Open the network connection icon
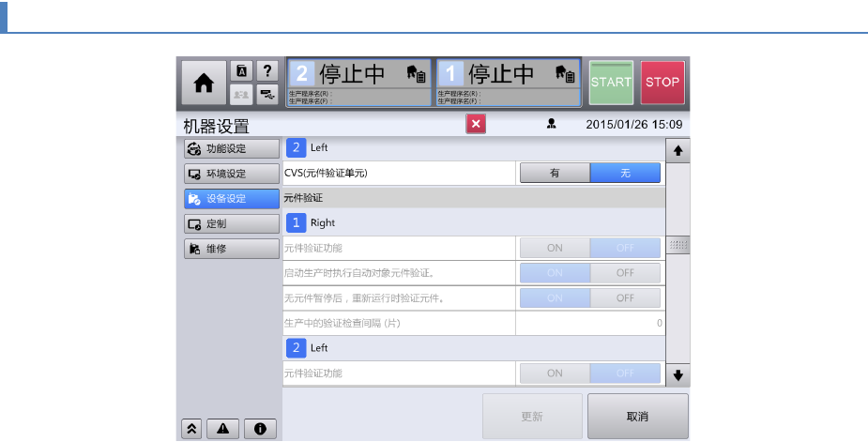This screenshot has width=868, height=442. [x=267, y=94]
